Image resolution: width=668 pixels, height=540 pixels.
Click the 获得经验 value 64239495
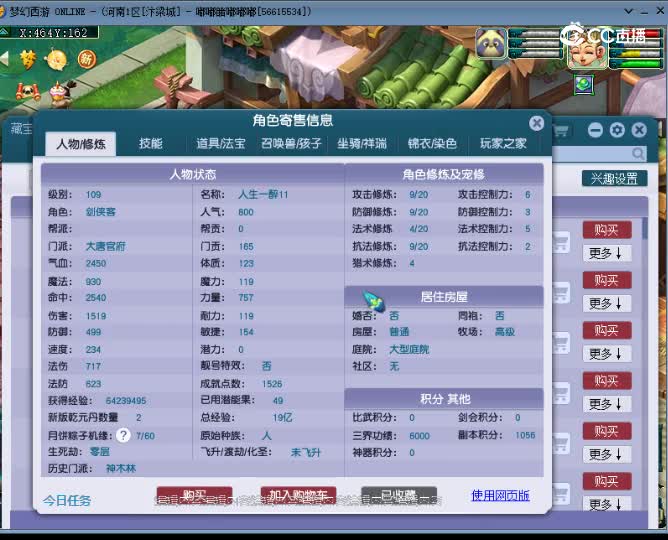tap(126, 401)
